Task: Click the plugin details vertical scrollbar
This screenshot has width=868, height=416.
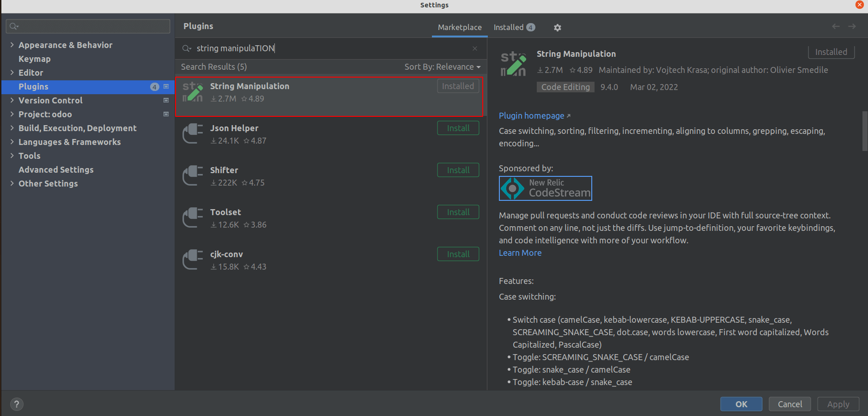Action: click(x=865, y=131)
